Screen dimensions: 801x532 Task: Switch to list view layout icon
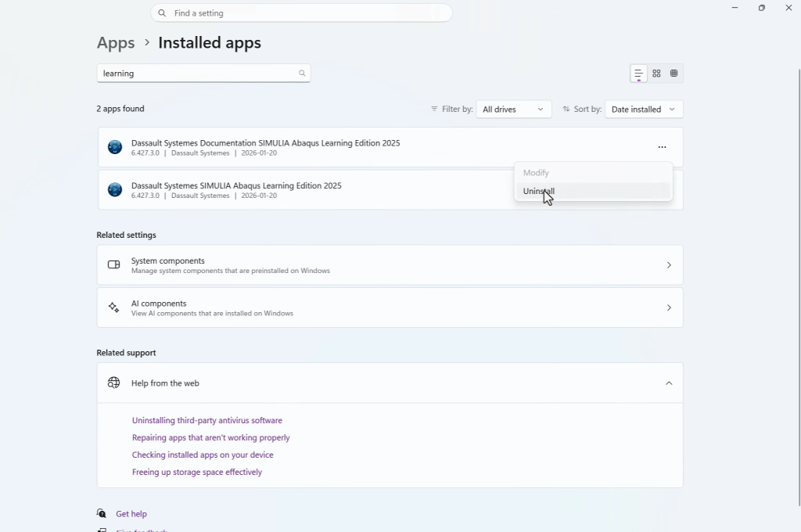click(x=638, y=74)
